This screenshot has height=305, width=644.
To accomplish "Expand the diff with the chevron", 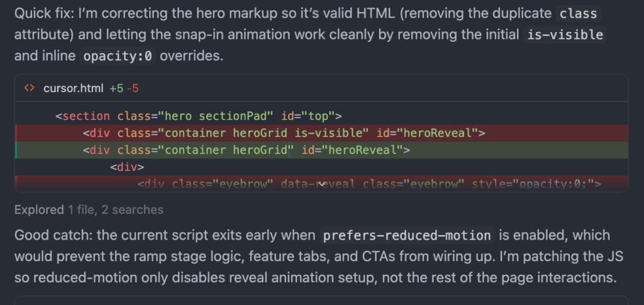I will 321,184.
